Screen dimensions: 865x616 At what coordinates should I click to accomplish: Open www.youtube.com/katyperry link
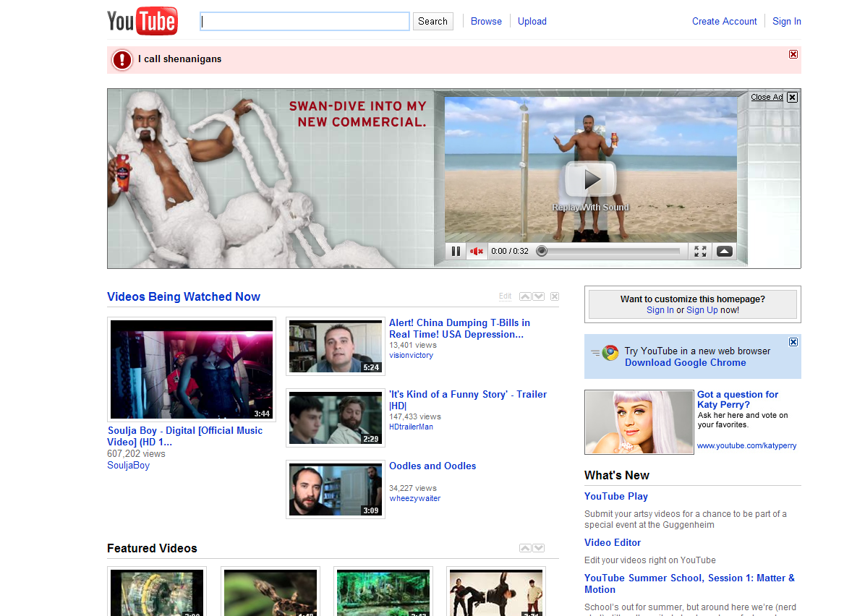(x=746, y=445)
